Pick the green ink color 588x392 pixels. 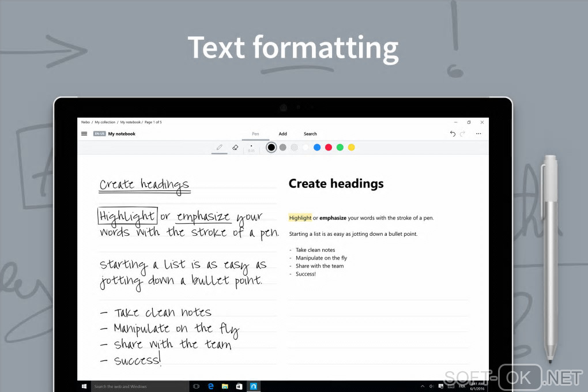(340, 148)
